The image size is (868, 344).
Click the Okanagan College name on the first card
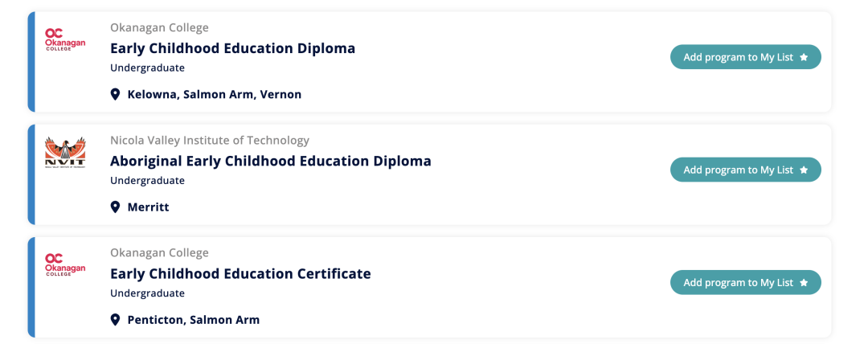click(x=159, y=27)
